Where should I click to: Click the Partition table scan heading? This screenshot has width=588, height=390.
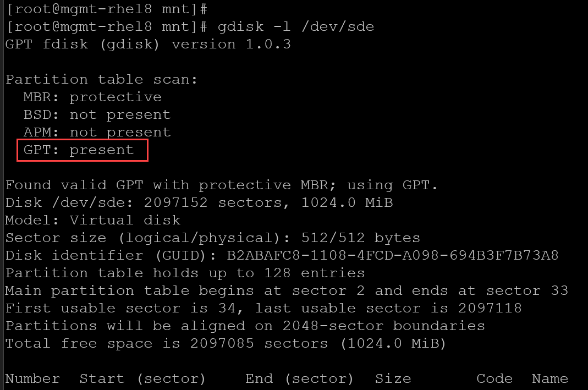coord(101,80)
